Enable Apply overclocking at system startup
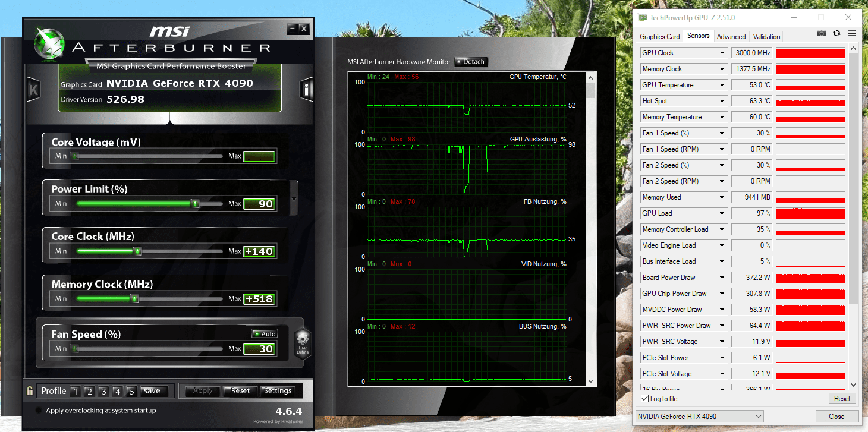Viewport: 868px width, 432px height. tap(39, 411)
